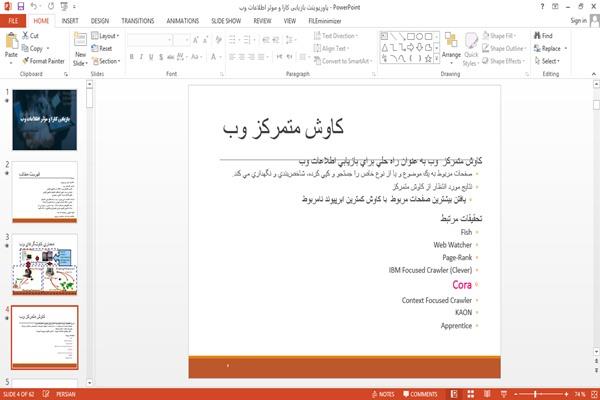
Task: Adjust the zoom slider handle
Action: 535,394
